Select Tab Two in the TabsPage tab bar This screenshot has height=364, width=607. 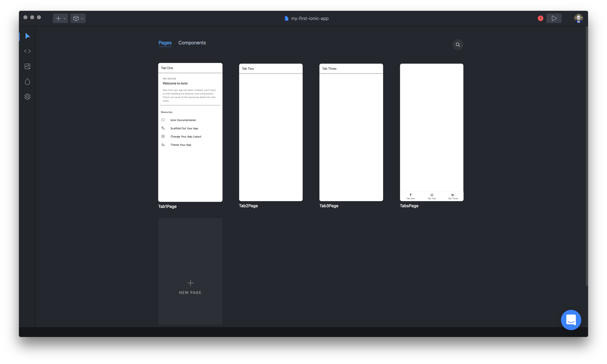[432, 196]
